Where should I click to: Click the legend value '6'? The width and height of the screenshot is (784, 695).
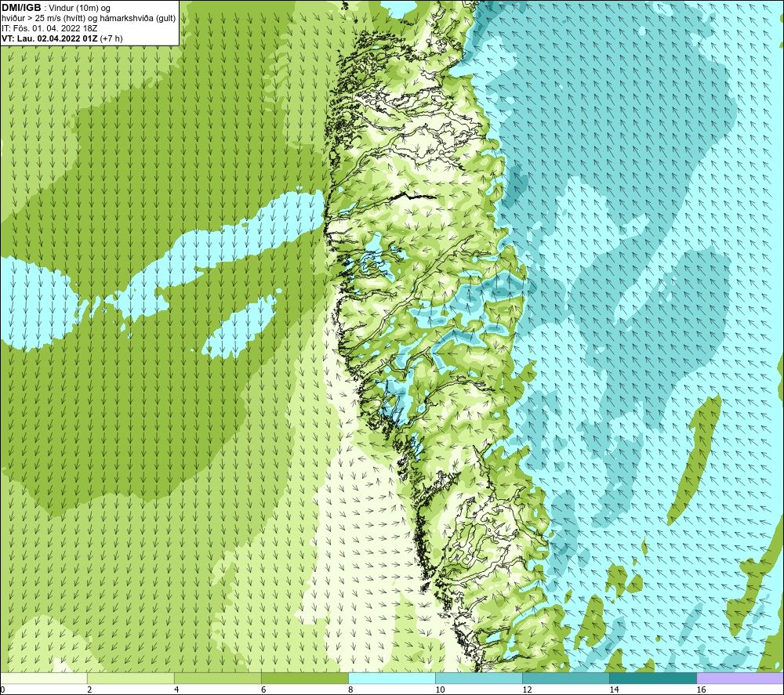tap(263, 690)
